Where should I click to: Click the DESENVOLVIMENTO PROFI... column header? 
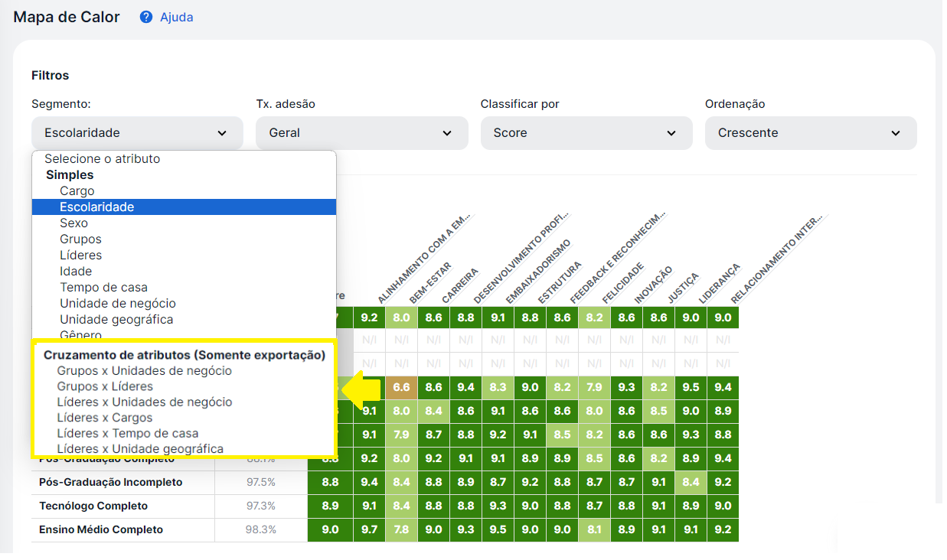click(522, 259)
